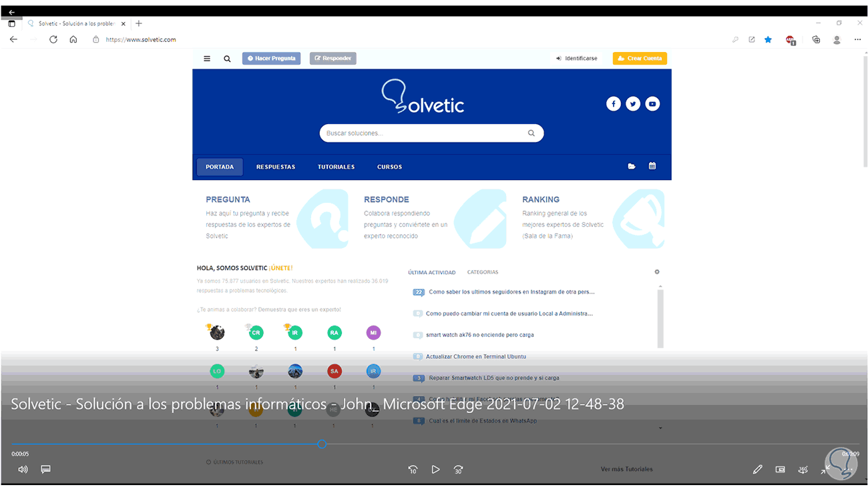Go back from the video player view
This screenshot has width=868, height=489.
point(11,12)
